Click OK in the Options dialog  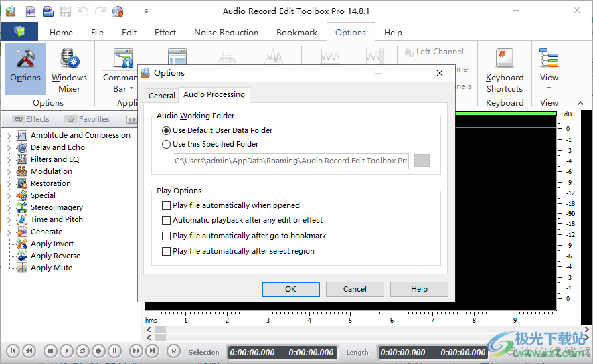click(x=290, y=289)
